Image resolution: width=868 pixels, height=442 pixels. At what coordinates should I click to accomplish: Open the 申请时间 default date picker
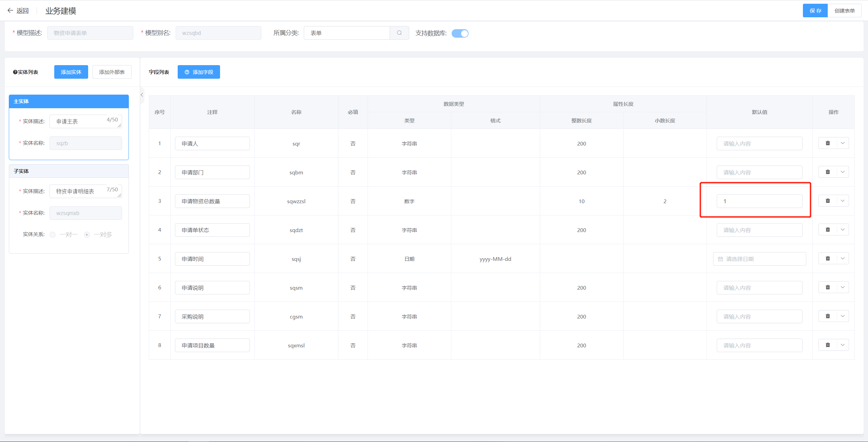coord(759,259)
